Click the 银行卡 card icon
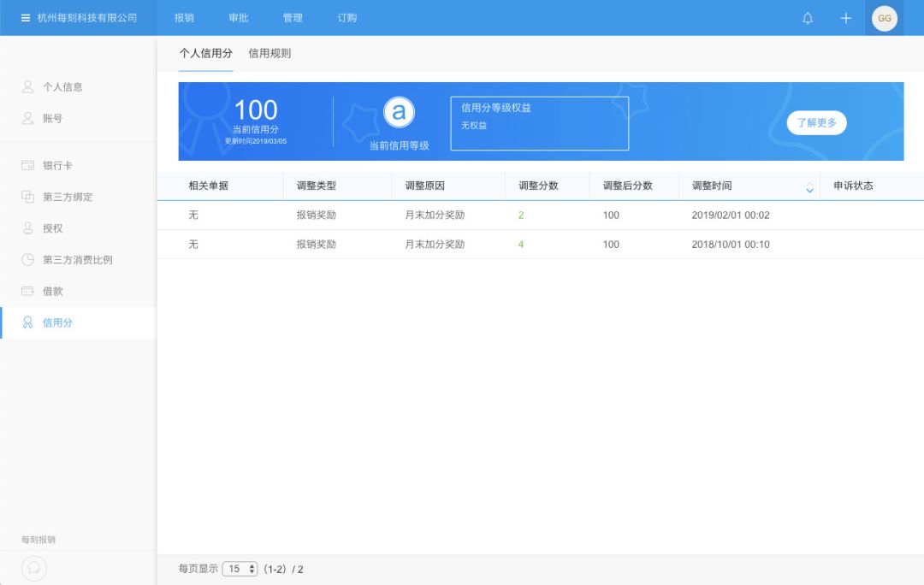 pos(27,166)
